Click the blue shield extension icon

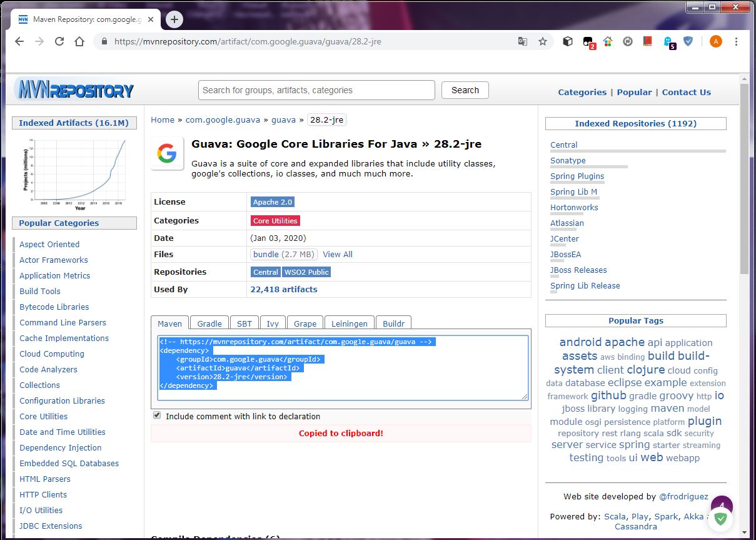click(x=688, y=41)
